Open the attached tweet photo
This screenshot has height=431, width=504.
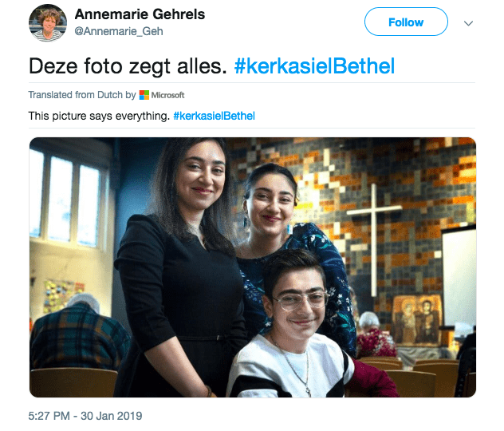tap(253, 267)
